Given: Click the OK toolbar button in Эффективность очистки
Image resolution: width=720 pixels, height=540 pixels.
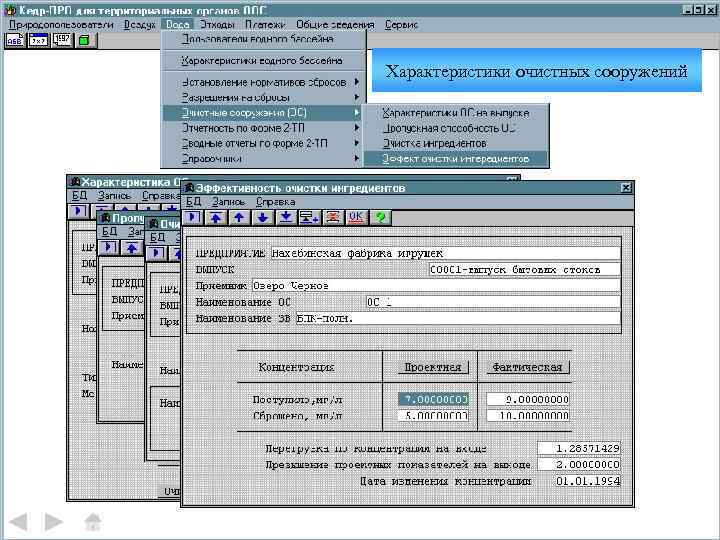Looking at the screenshot, I should (356, 217).
